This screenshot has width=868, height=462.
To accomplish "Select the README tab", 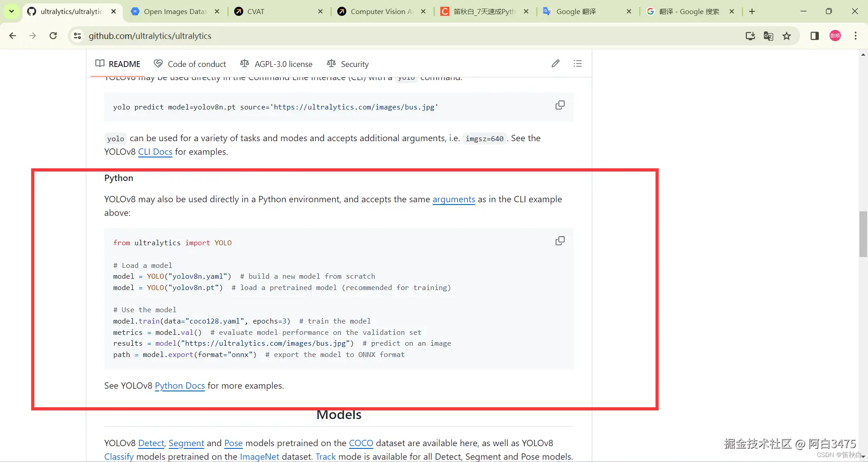I will pos(118,64).
